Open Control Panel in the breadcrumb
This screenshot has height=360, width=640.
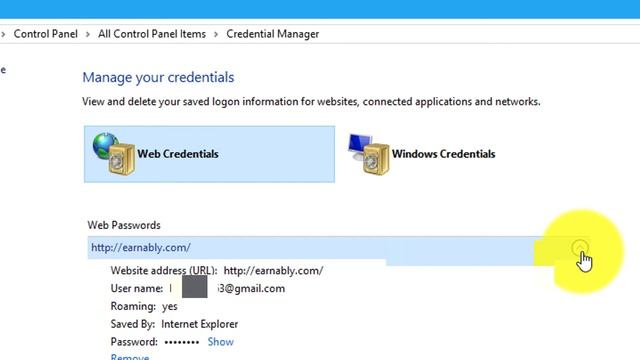coord(45,34)
